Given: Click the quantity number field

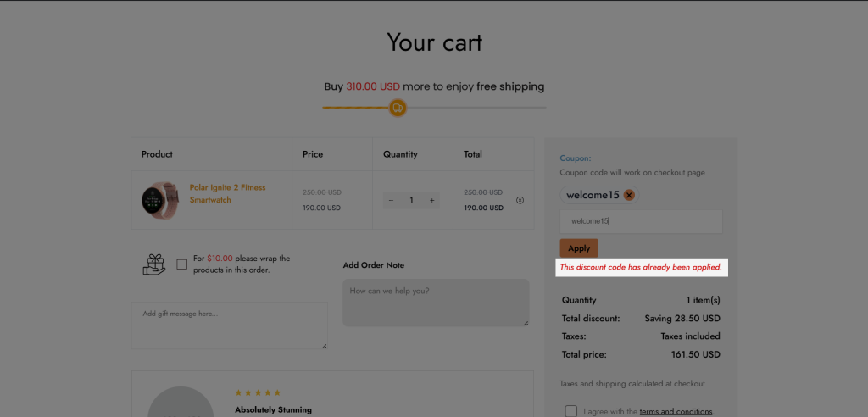Looking at the screenshot, I should (x=411, y=201).
